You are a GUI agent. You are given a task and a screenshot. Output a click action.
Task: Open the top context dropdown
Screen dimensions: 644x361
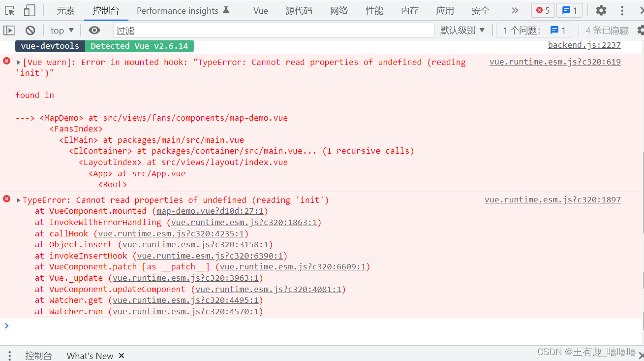point(62,31)
